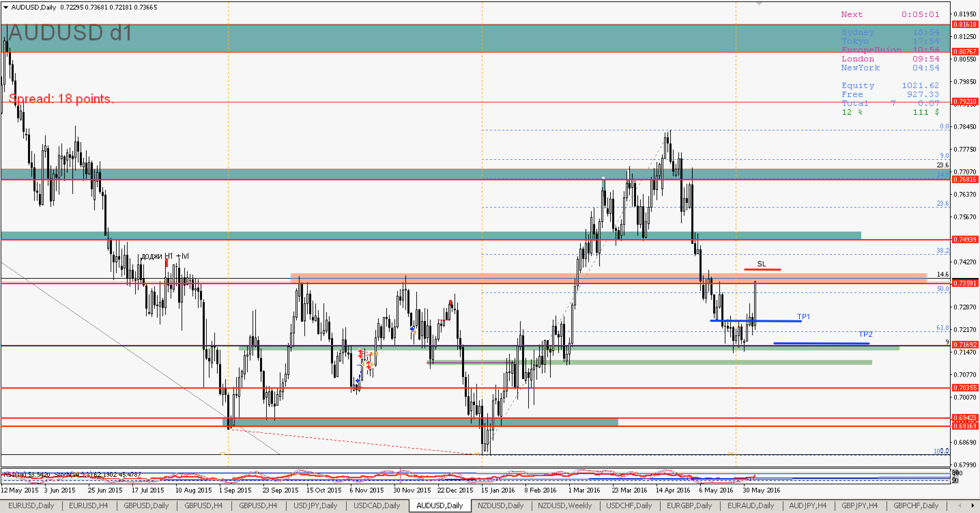
Task: Click the Stochastic indicator sub-window
Action: point(476,476)
